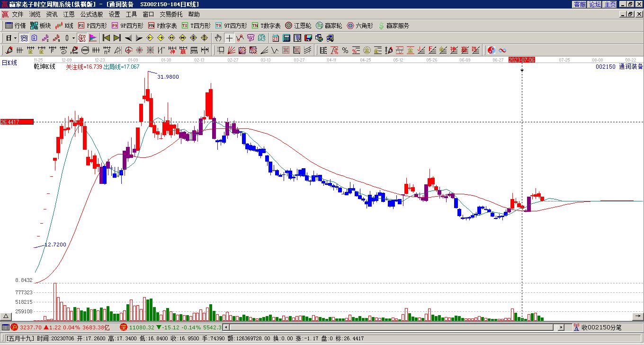Click the grid icon in status bar

pos(5,327)
